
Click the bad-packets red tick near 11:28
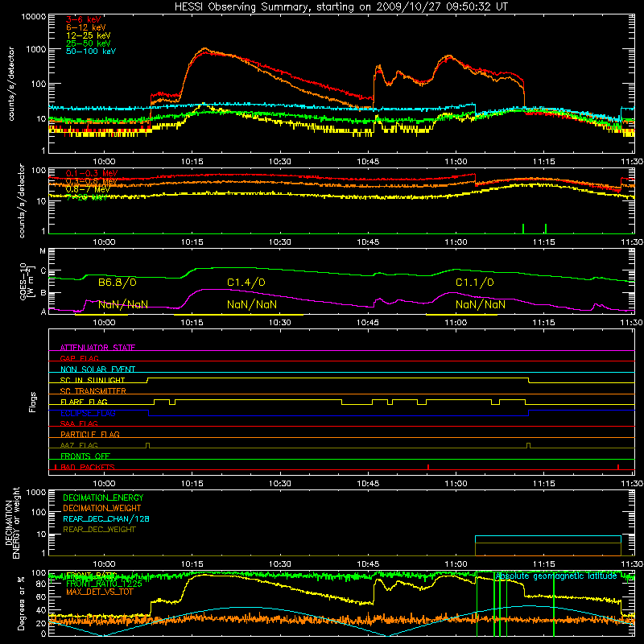618,467
